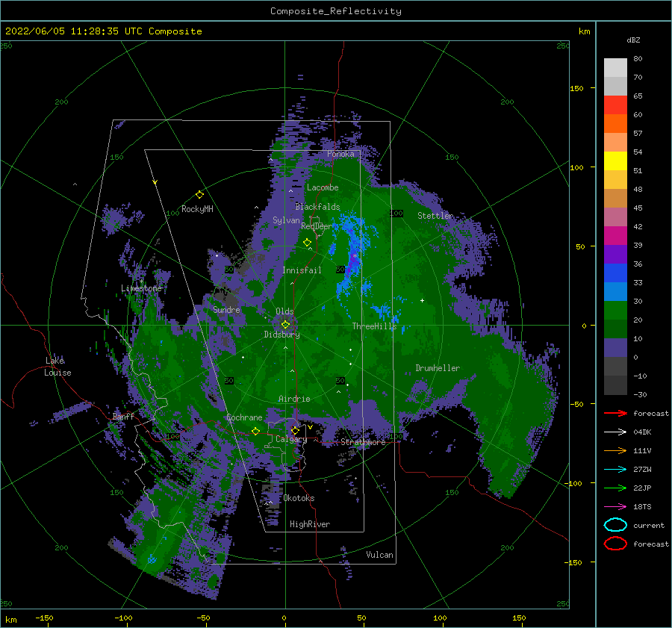The width and height of the screenshot is (672, 628).
Task: Click the Didsbury city label
Action: point(282,335)
